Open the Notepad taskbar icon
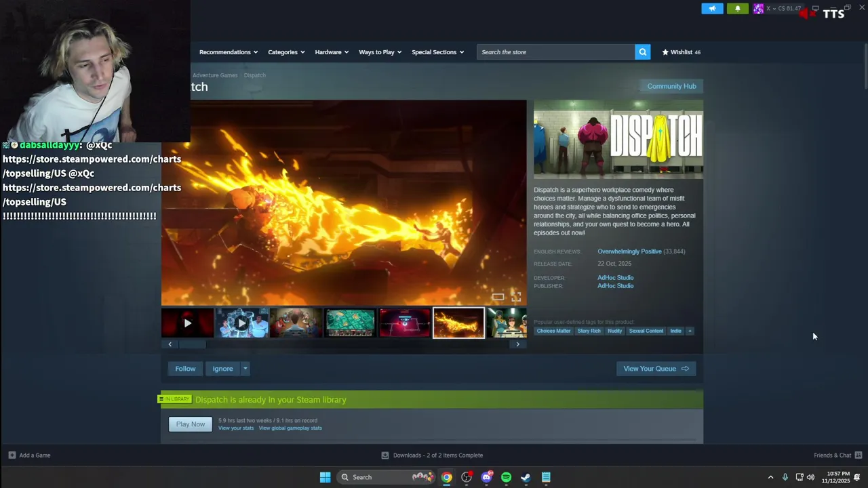 [546, 477]
